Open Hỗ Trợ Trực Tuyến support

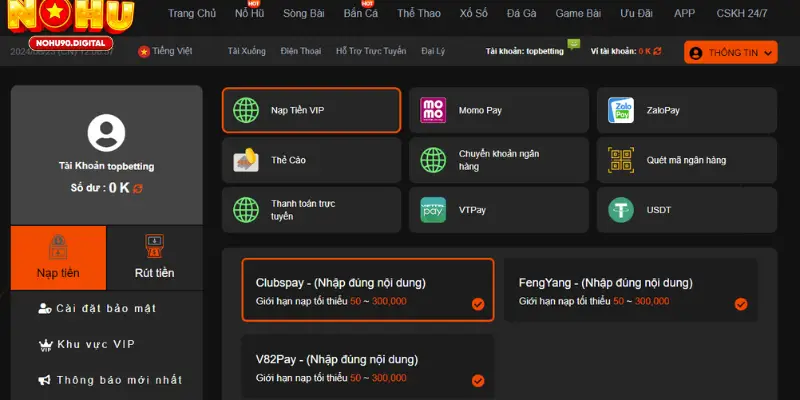coord(371,51)
